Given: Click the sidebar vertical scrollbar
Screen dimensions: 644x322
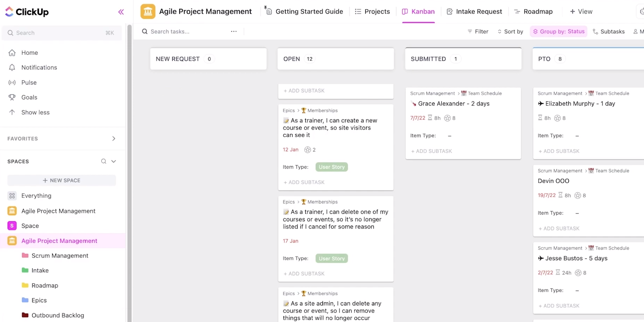Looking at the screenshot, I should point(129,173).
